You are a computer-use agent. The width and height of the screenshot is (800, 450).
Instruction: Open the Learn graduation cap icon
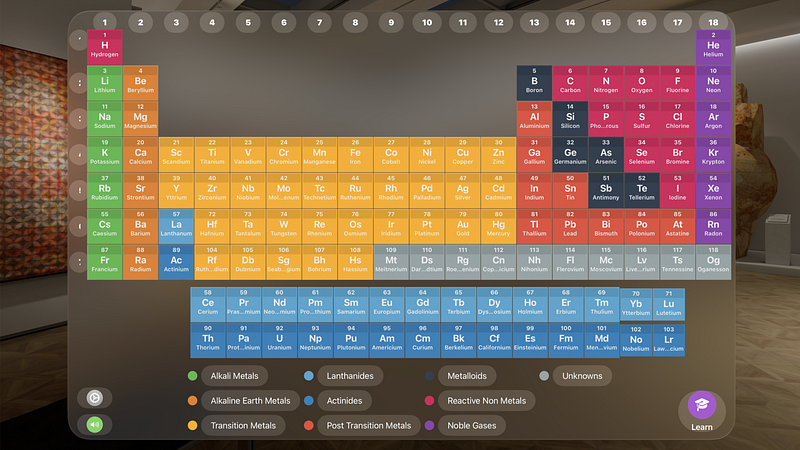click(702, 405)
